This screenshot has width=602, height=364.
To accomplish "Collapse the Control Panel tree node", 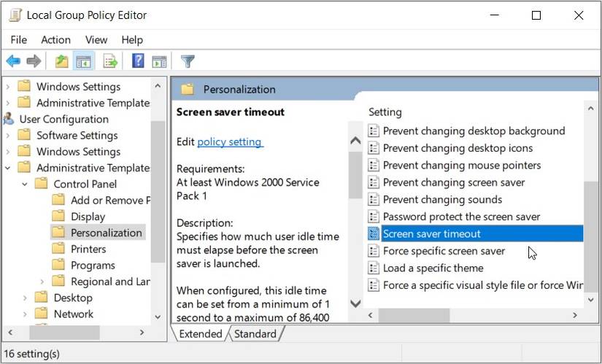I will [x=24, y=184].
